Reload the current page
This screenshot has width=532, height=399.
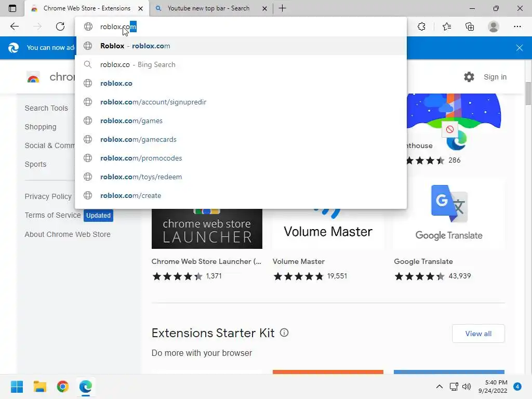(x=60, y=26)
